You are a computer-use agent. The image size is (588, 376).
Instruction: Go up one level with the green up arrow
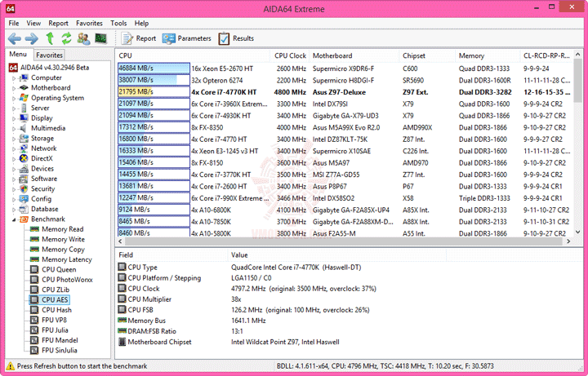coord(50,38)
